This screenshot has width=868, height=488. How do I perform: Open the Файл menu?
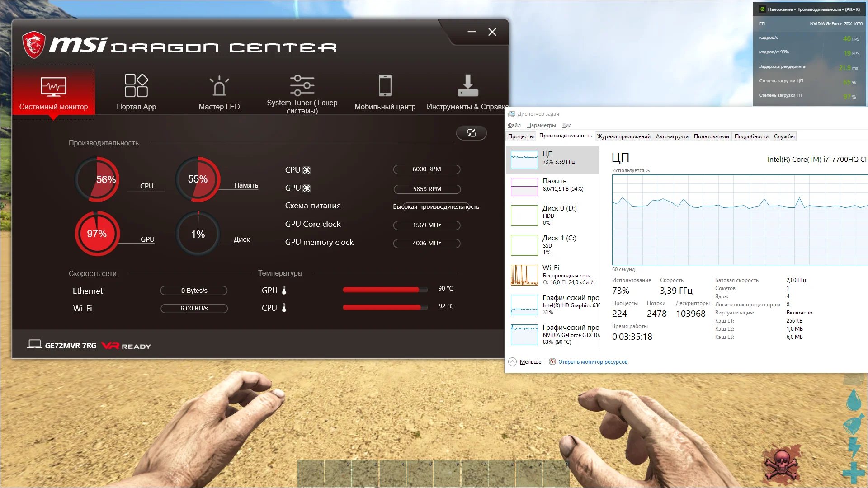(514, 125)
